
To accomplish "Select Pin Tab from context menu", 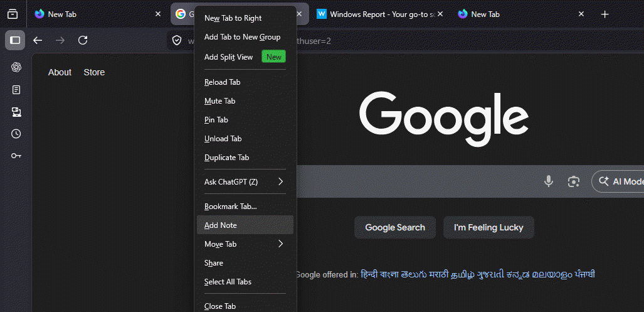I will (x=216, y=120).
